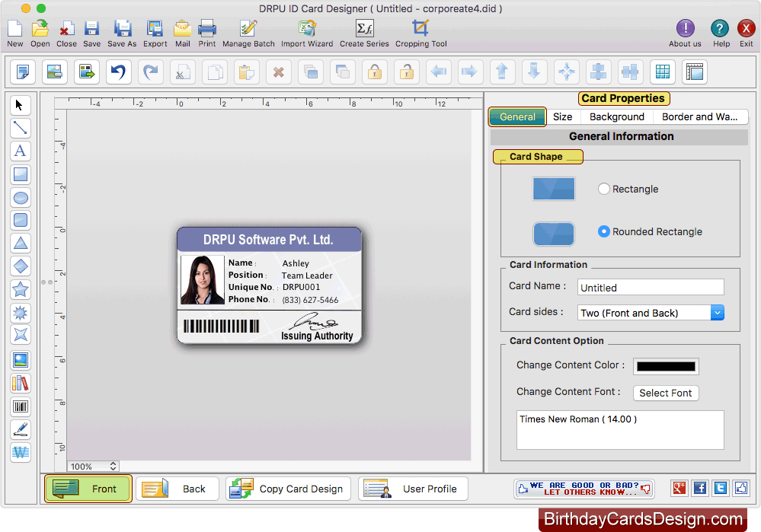Select the Text tool A
761x532 pixels.
tap(21, 151)
